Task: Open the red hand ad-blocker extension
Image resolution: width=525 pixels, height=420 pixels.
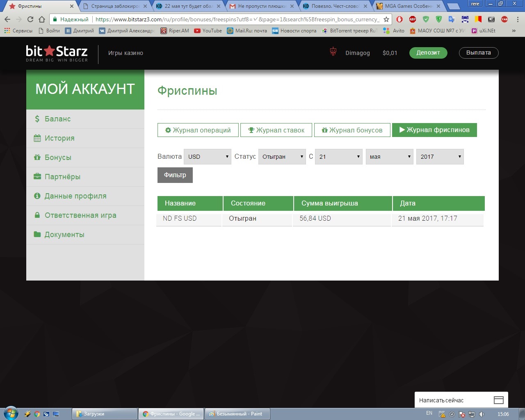Action: [399, 19]
